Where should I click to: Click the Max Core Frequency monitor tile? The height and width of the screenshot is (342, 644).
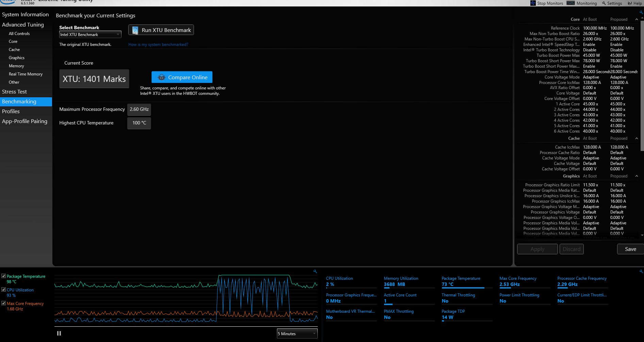(x=525, y=282)
